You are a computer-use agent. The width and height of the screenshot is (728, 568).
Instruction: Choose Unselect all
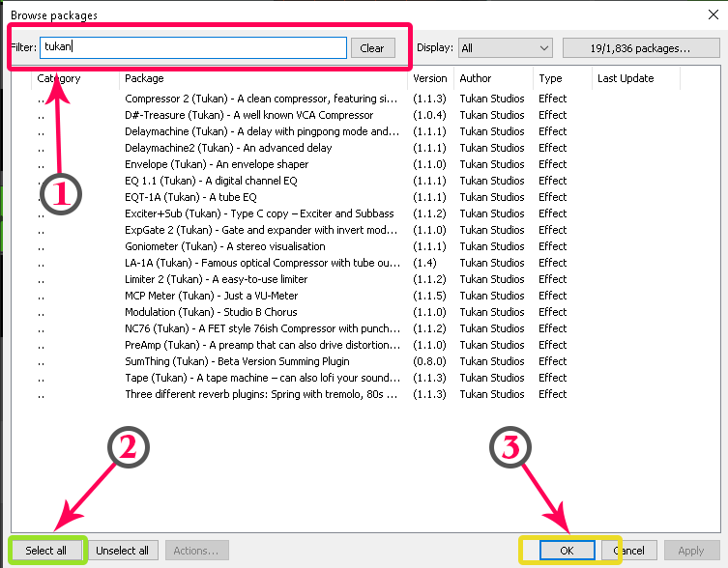click(x=123, y=551)
